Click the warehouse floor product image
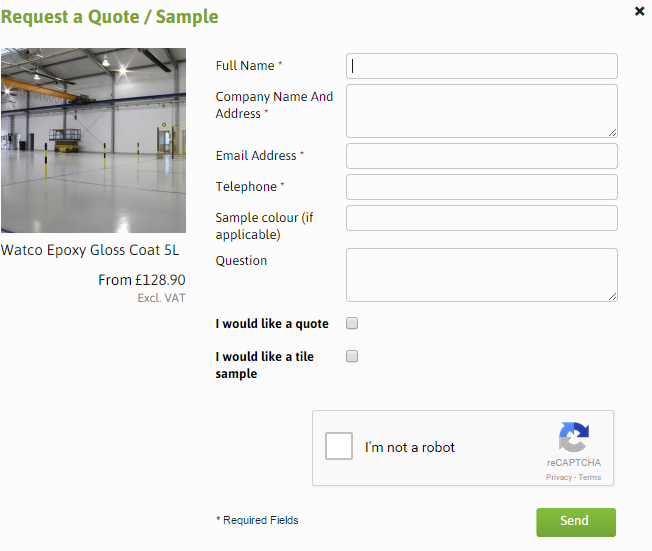This screenshot has width=652, height=551. 94,140
